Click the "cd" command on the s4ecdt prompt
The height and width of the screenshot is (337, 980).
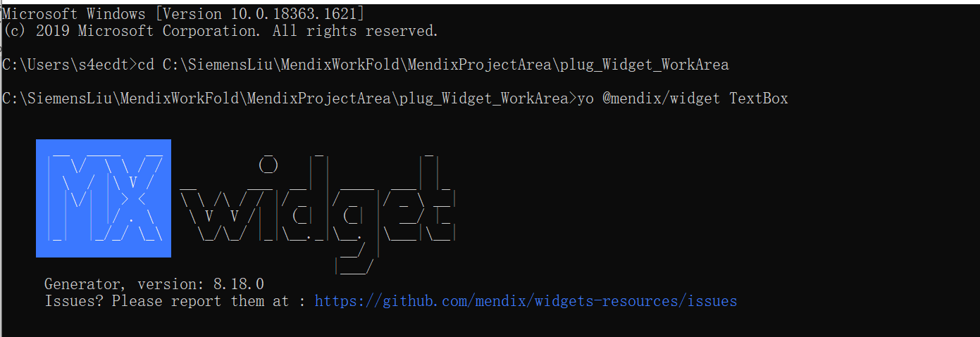coord(145,65)
